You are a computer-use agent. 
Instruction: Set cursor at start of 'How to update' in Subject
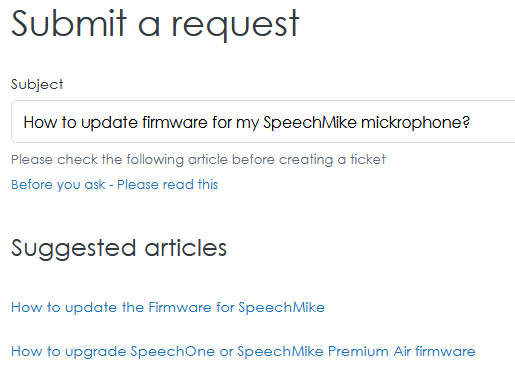point(24,122)
